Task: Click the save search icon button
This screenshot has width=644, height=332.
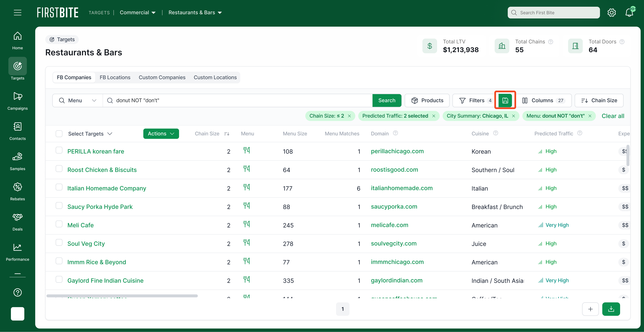Action: (505, 100)
